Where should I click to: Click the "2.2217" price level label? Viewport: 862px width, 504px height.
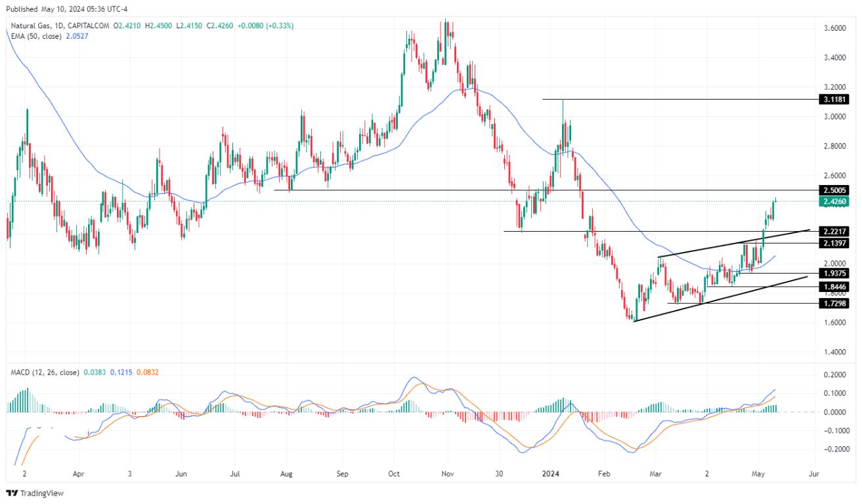835,231
